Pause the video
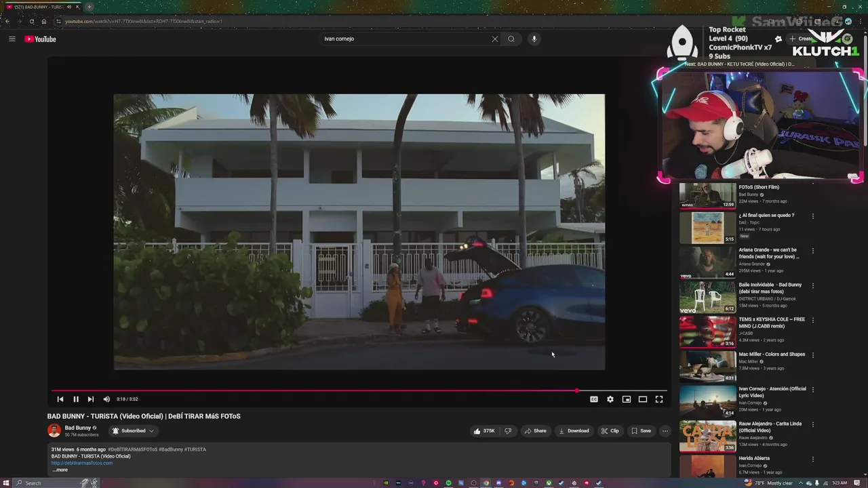This screenshot has width=868, height=488. [75, 399]
